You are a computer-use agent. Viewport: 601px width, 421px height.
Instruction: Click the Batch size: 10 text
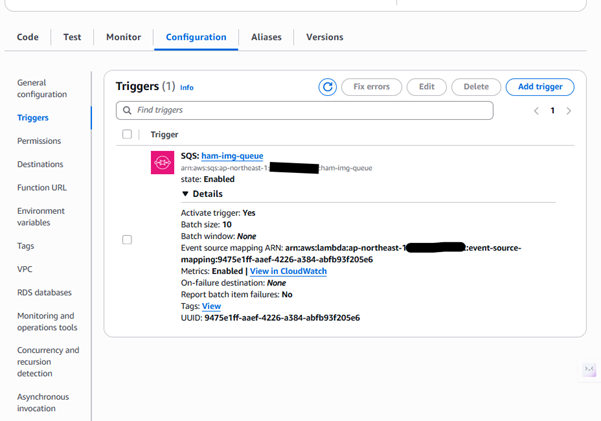tap(206, 224)
